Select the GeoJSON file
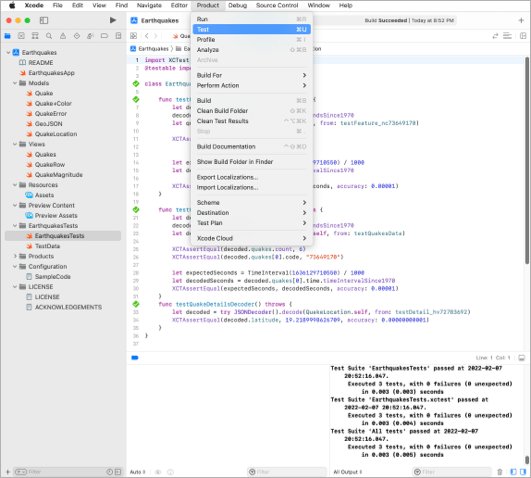 [48, 124]
